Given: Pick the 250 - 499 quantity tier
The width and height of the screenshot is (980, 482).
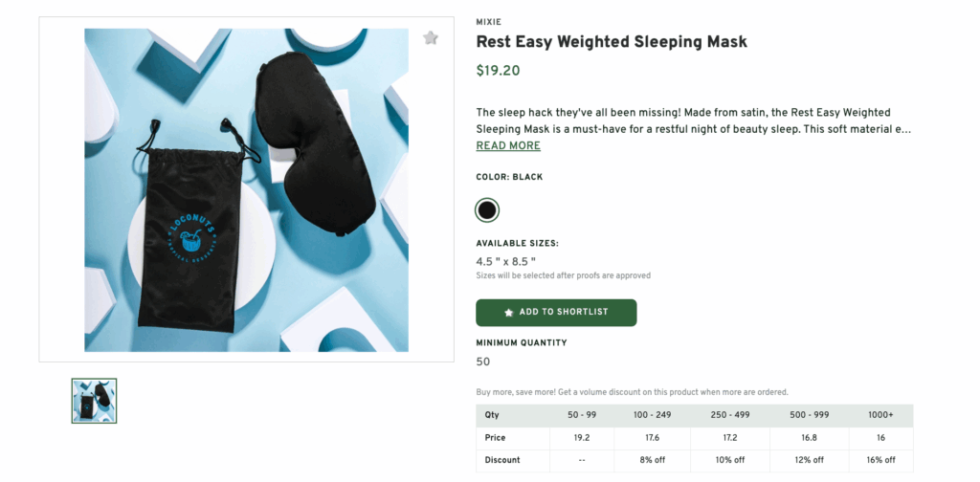Looking at the screenshot, I should coord(732,415).
